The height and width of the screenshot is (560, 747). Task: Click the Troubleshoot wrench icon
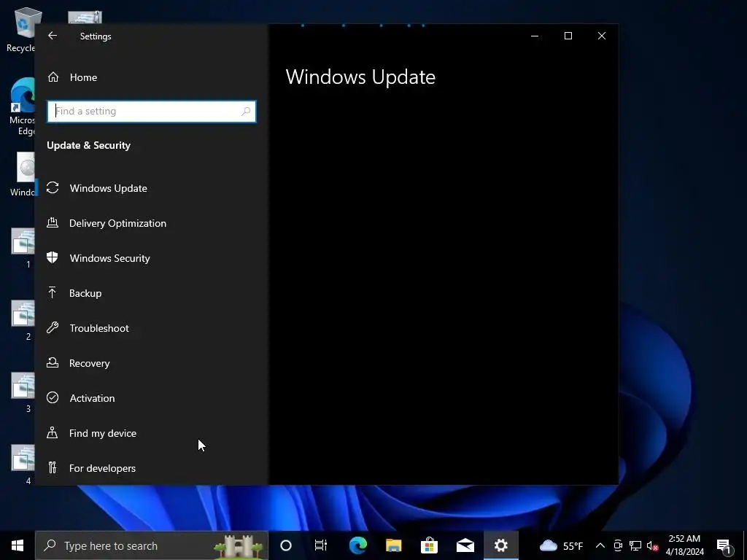coord(53,327)
